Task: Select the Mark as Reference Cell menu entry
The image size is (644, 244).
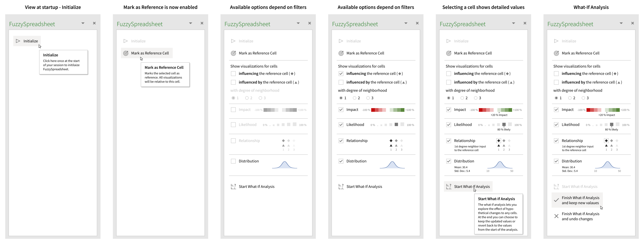Action: tap(151, 53)
